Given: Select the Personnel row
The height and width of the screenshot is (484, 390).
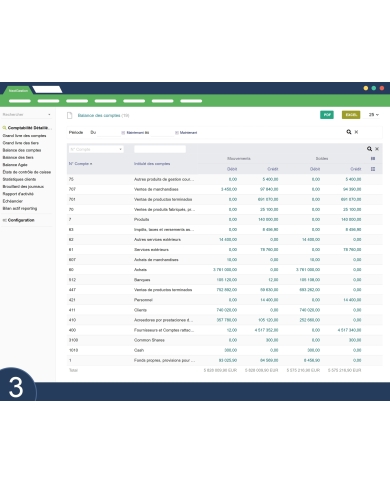Looking at the screenshot, I should pyautogui.click(x=225, y=300).
